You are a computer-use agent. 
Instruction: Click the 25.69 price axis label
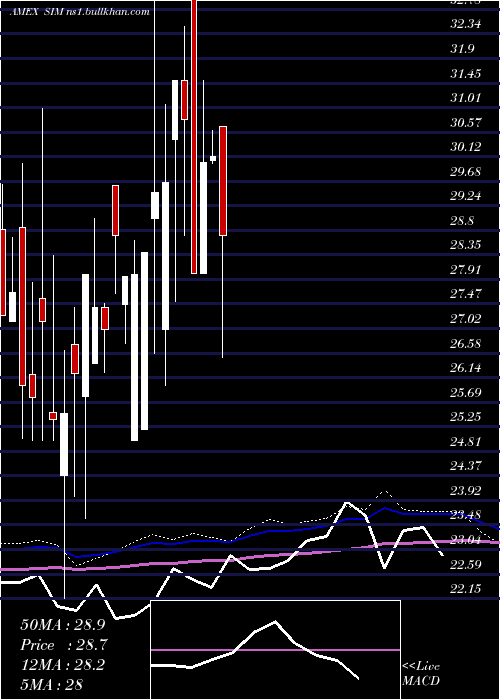click(x=466, y=393)
